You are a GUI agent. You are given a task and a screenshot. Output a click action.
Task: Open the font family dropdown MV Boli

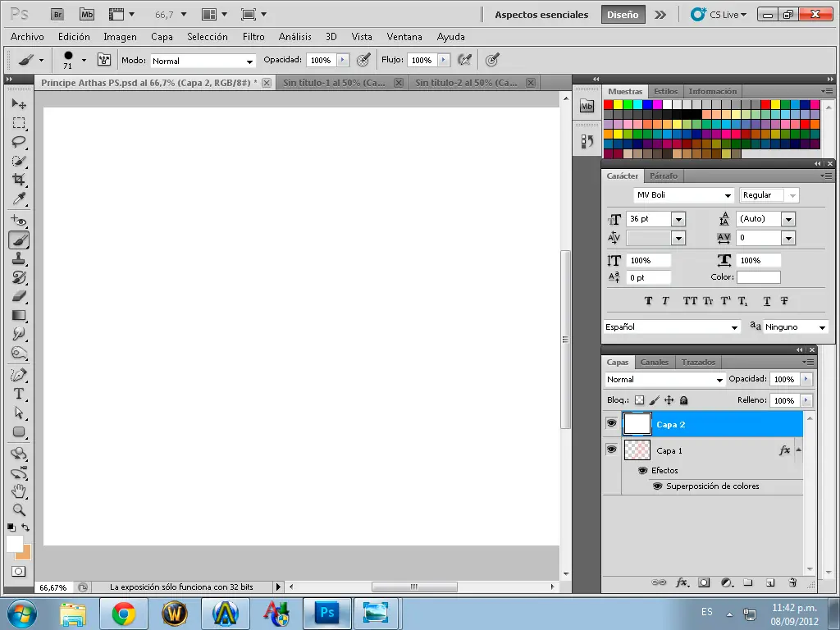pos(727,196)
